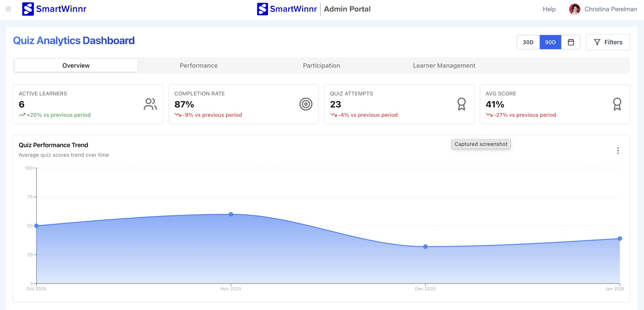Go to Learner Management tab
Viewport: 644px width, 310px height.
(x=444, y=66)
